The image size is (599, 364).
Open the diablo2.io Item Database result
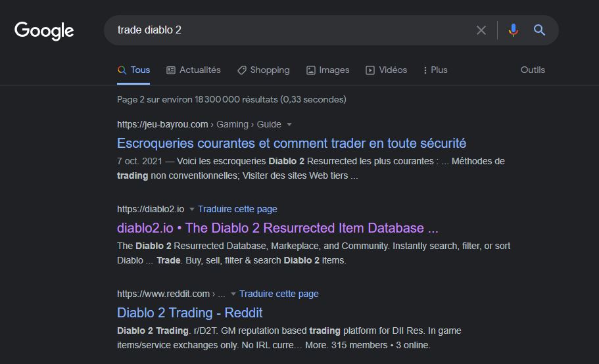point(277,228)
